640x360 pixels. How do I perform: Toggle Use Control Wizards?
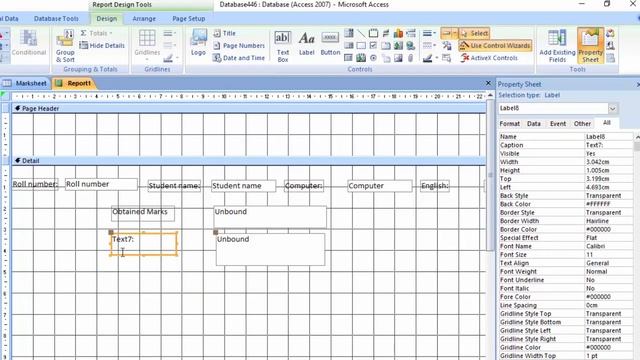point(495,45)
